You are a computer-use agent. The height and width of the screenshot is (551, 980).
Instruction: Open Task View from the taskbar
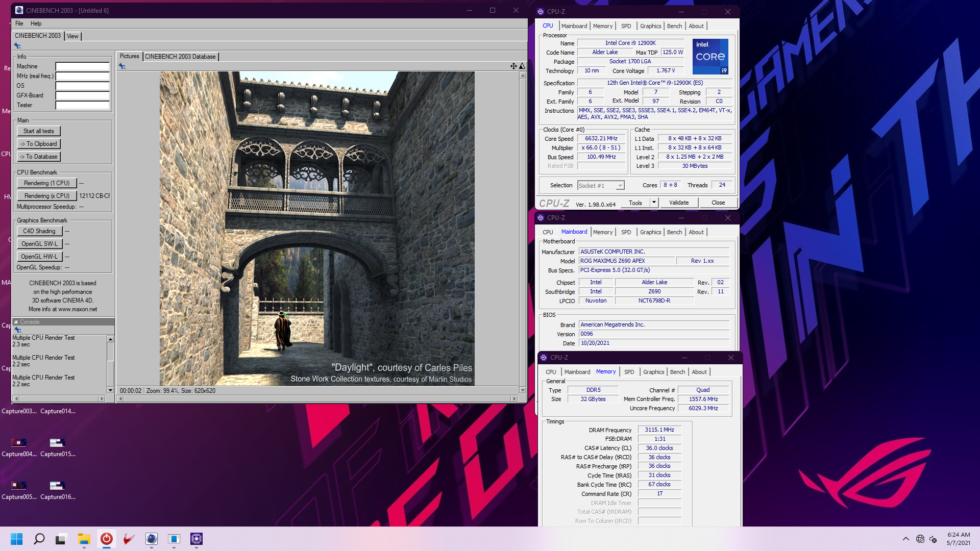[x=61, y=539]
